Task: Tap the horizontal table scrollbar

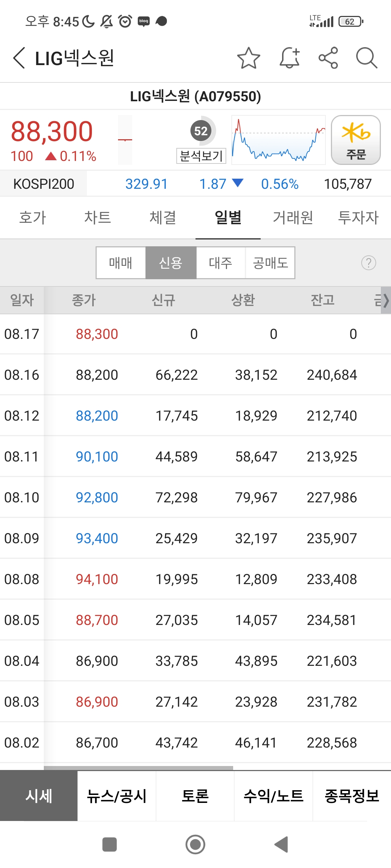Action: pyautogui.click(x=138, y=768)
